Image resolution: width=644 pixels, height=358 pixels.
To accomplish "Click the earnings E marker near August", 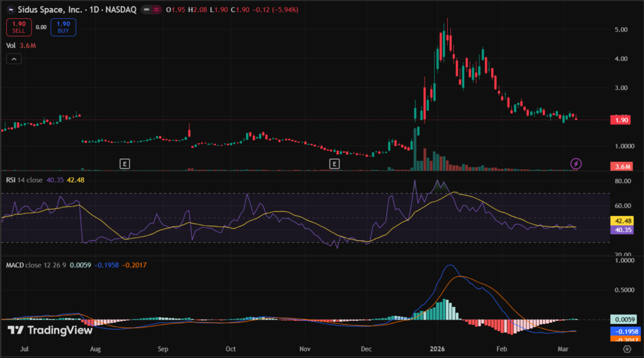I will 125,164.
